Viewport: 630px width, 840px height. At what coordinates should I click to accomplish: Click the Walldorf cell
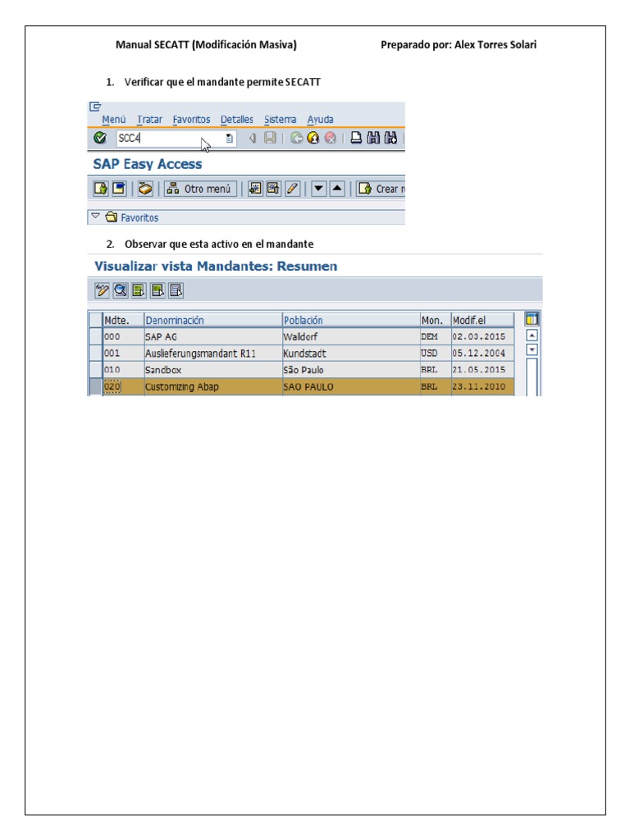351,336
